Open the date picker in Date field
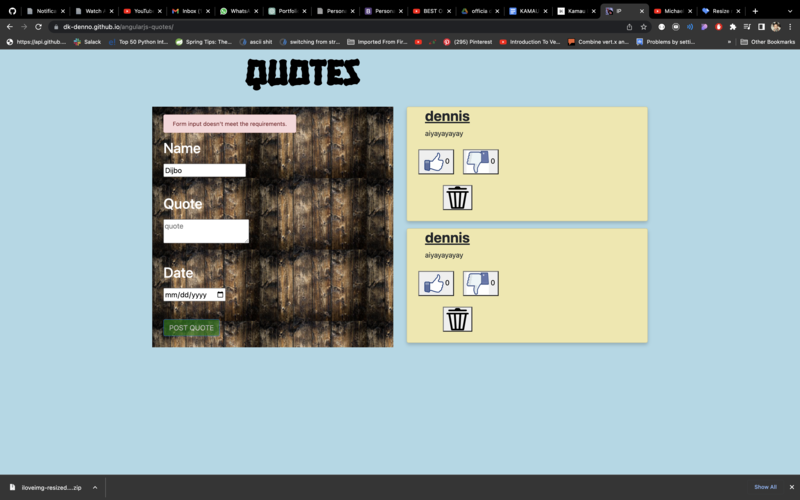This screenshot has height=500, width=800. pos(220,295)
